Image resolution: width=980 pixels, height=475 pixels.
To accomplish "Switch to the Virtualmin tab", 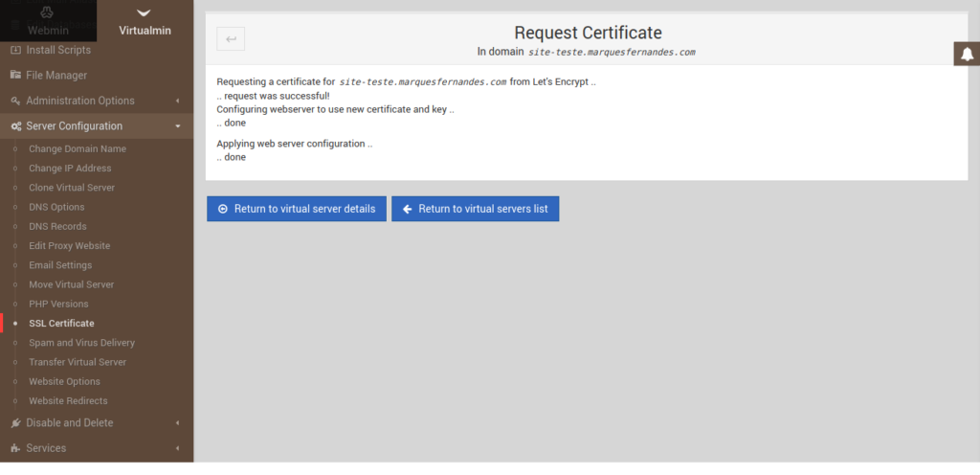I will (145, 21).
